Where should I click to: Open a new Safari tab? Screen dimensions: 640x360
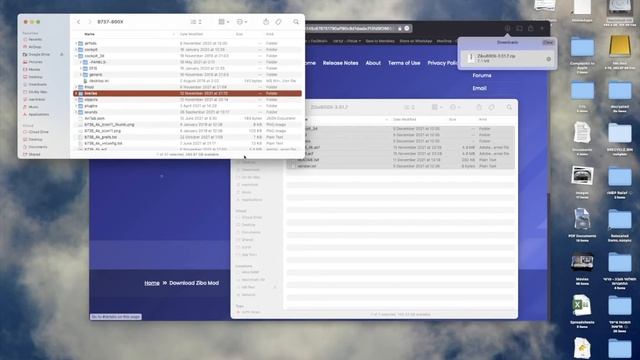coord(542,29)
